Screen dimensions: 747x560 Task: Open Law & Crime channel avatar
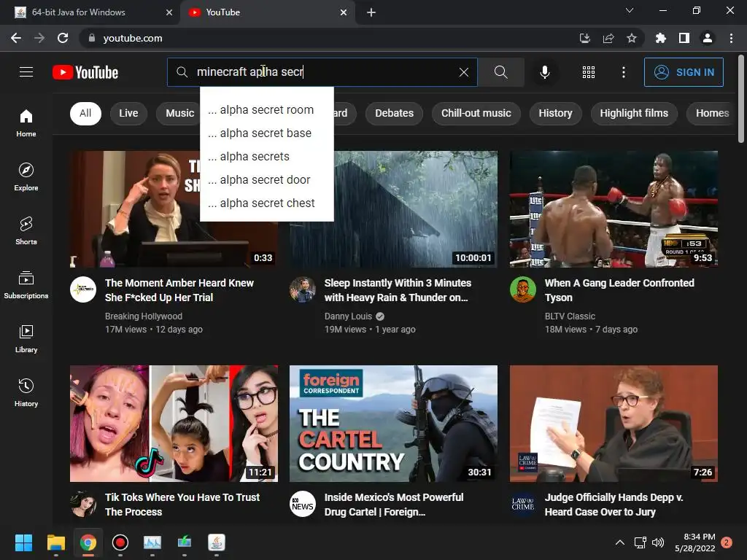click(x=522, y=504)
